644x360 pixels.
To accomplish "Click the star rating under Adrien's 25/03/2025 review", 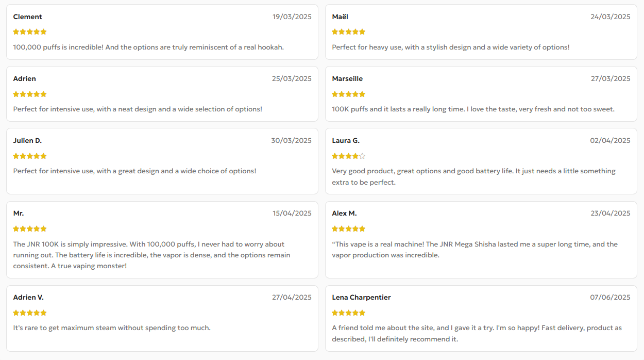I will point(30,94).
